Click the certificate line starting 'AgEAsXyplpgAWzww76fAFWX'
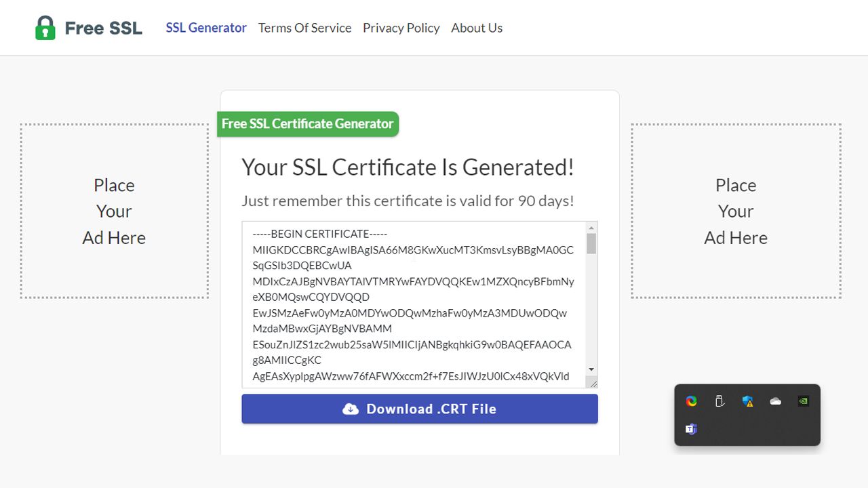 tap(411, 376)
